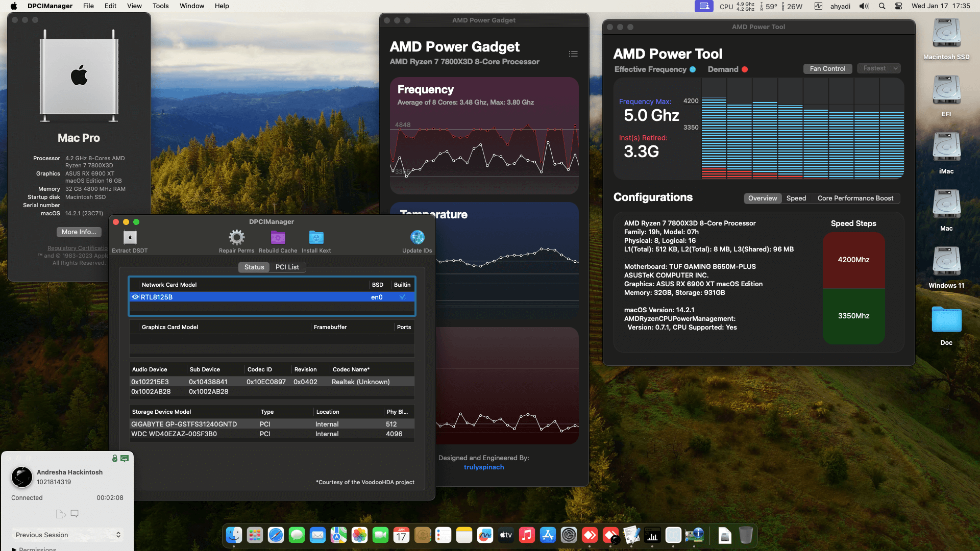The width and height of the screenshot is (980, 551).
Task: Open the Fastest fan speed dropdown
Action: (x=878, y=68)
